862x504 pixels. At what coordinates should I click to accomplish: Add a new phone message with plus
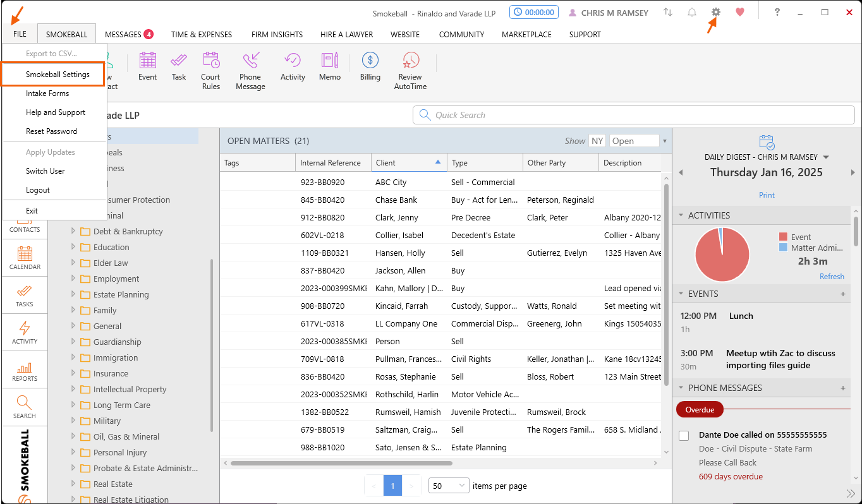[x=843, y=388]
